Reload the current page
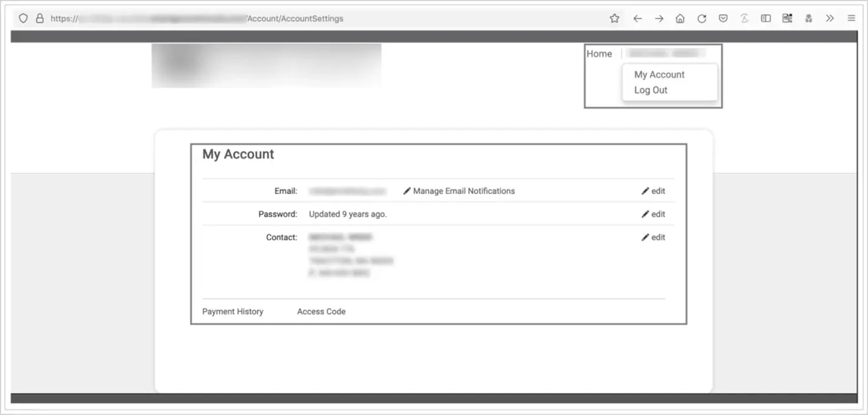The image size is (868, 415). 702,18
